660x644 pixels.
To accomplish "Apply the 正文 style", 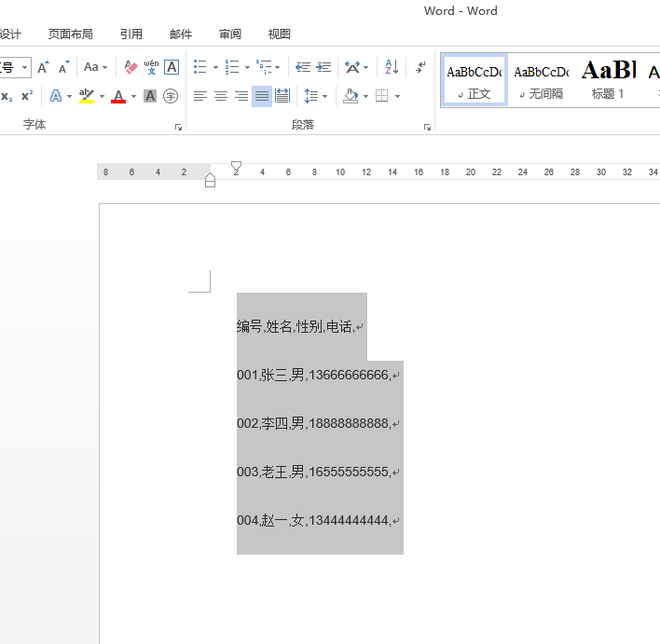I will [474, 80].
